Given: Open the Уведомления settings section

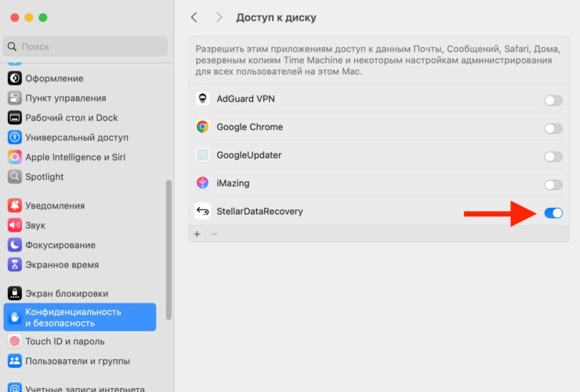Looking at the screenshot, I should (x=55, y=205).
